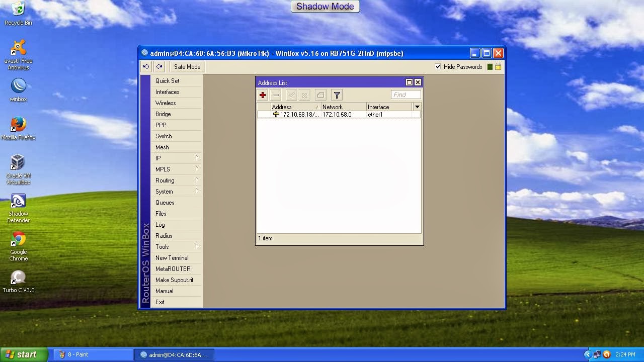Sort by Address column header
644x362 pixels.
pyautogui.click(x=296, y=107)
